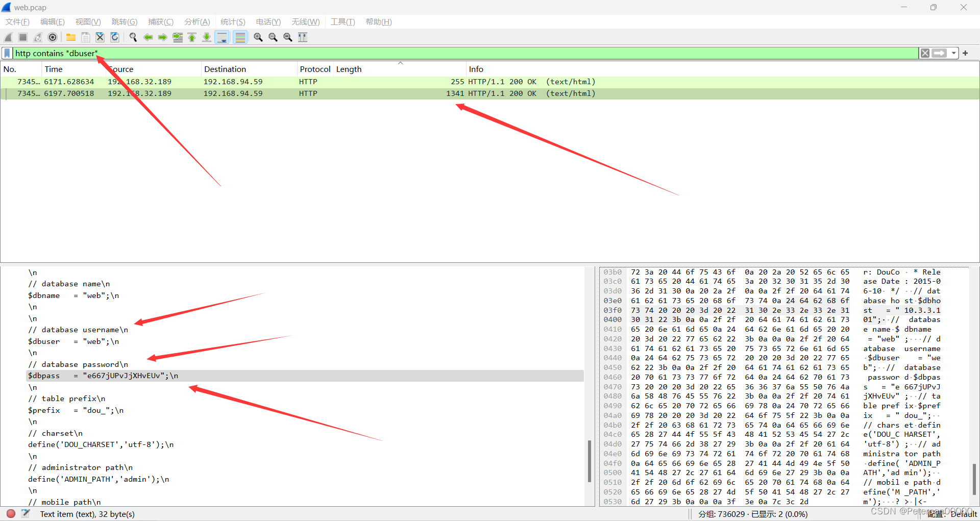Select the $dbuser line in details
Screen dimensions: 980x521
[x=305, y=341]
